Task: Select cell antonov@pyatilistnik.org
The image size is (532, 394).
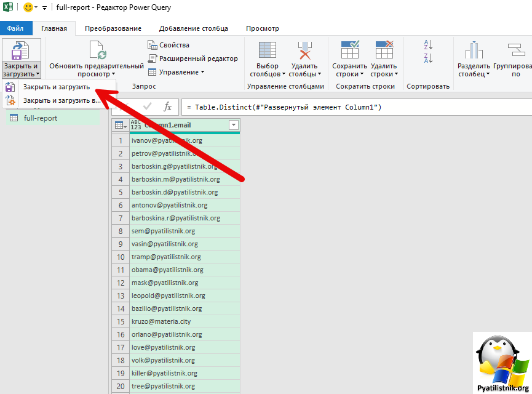Action: pyautogui.click(x=185, y=205)
